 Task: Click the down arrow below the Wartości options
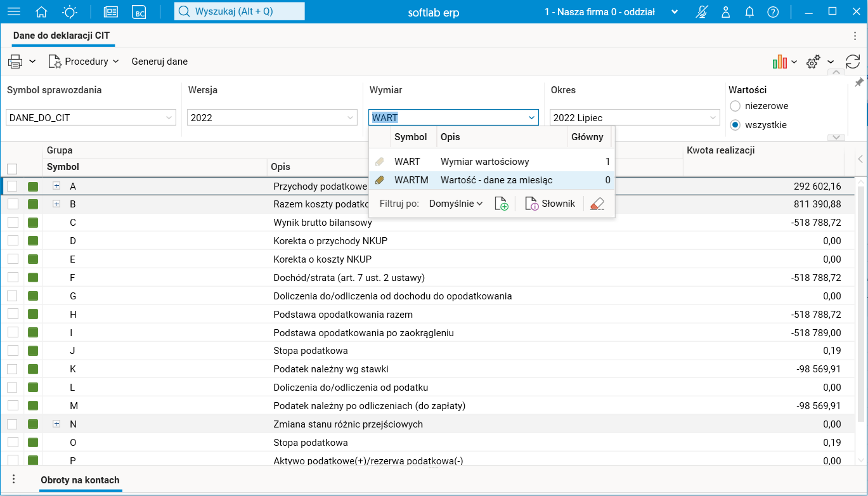pyautogui.click(x=836, y=138)
